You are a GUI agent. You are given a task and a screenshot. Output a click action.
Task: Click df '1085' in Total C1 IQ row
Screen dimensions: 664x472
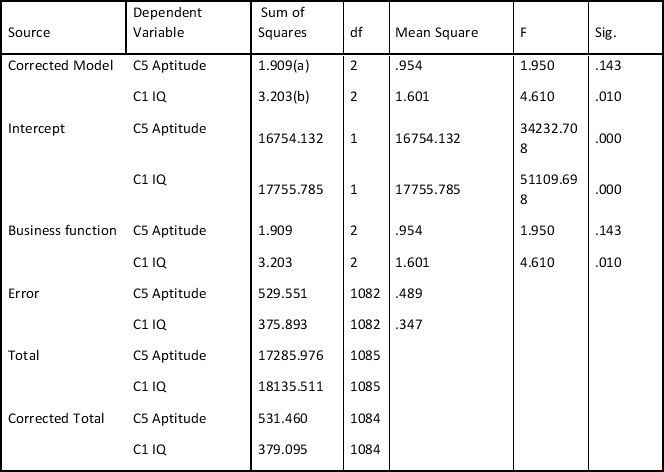coord(365,386)
